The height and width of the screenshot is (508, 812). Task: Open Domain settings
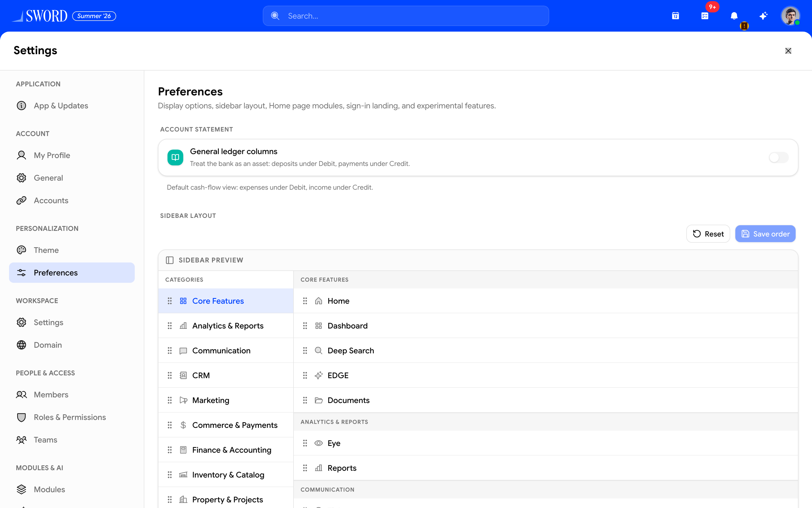(72, 345)
